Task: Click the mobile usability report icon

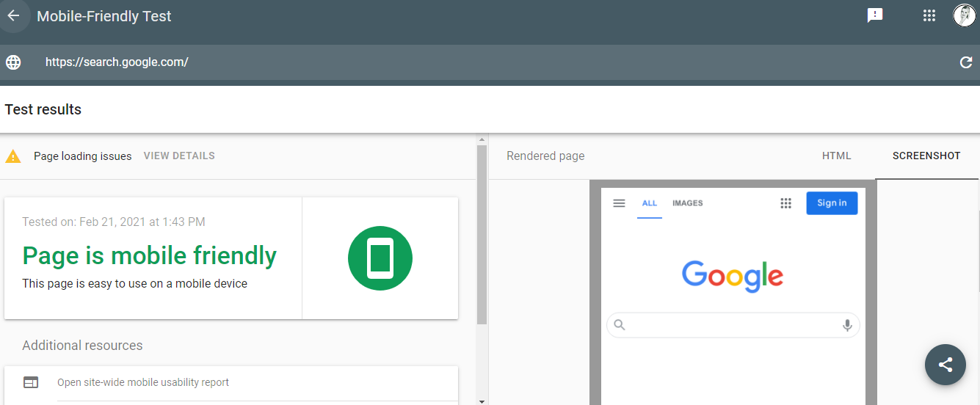Action: 31,382
